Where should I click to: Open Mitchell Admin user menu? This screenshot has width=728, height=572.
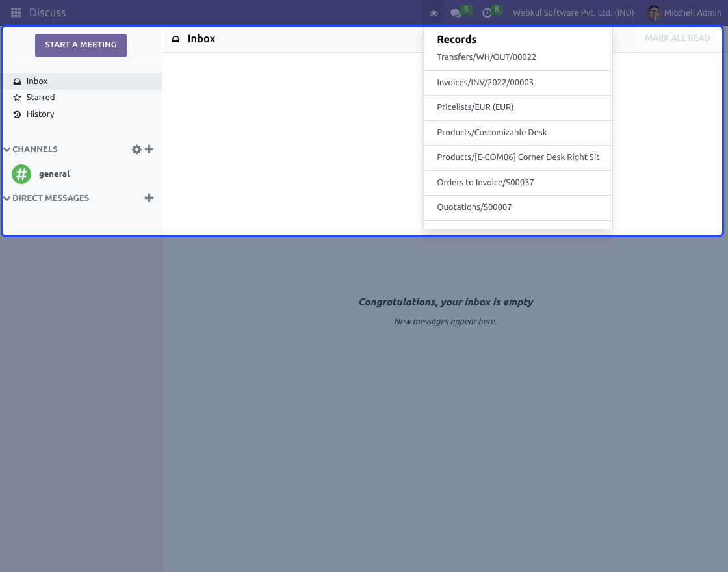click(684, 12)
